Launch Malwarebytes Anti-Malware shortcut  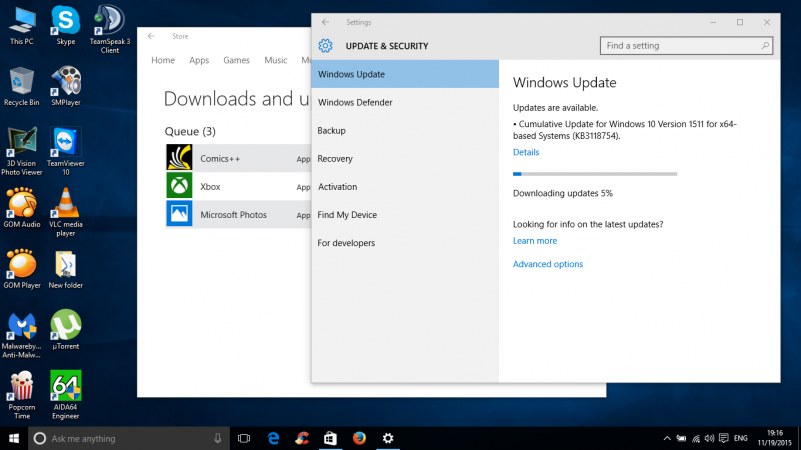(x=21, y=334)
